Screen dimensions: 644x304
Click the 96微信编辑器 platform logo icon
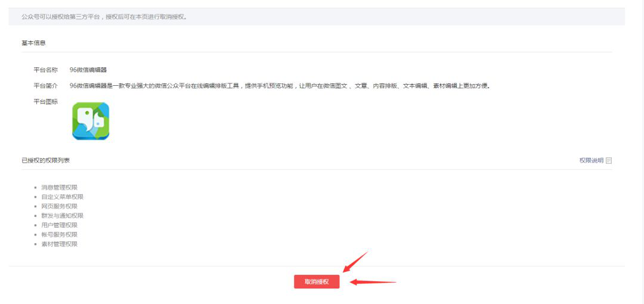coord(91,121)
